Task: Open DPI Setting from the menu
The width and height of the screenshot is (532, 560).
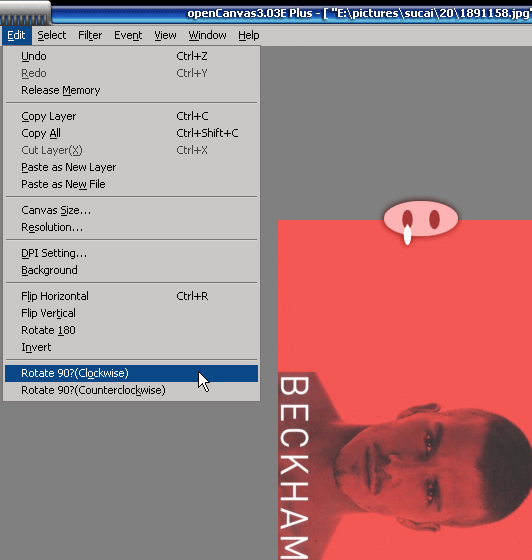Action: tap(131, 253)
